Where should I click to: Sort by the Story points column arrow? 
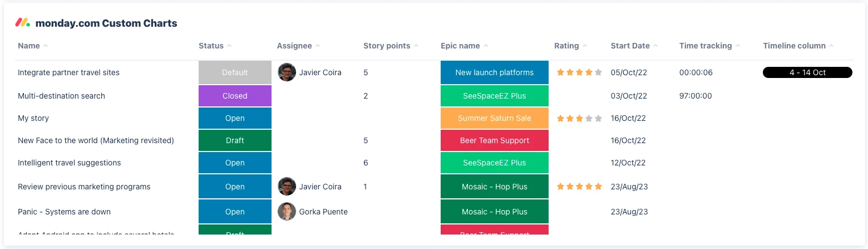[416, 46]
